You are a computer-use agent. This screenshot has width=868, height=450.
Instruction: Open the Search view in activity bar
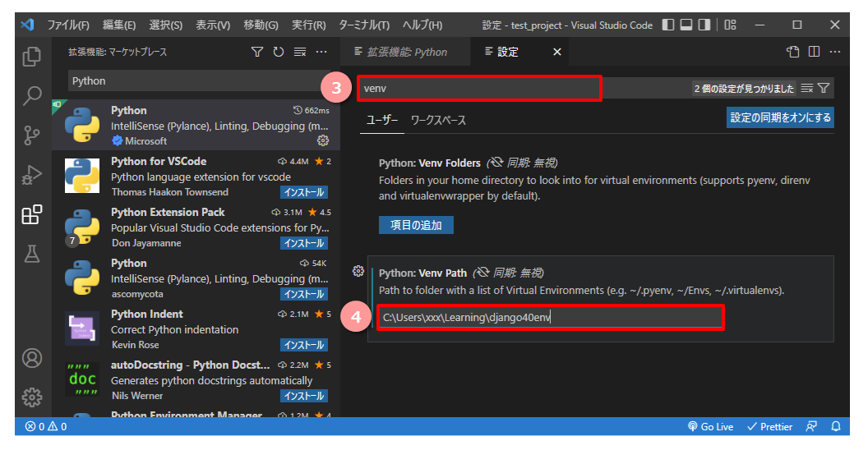(x=32, y=95)
